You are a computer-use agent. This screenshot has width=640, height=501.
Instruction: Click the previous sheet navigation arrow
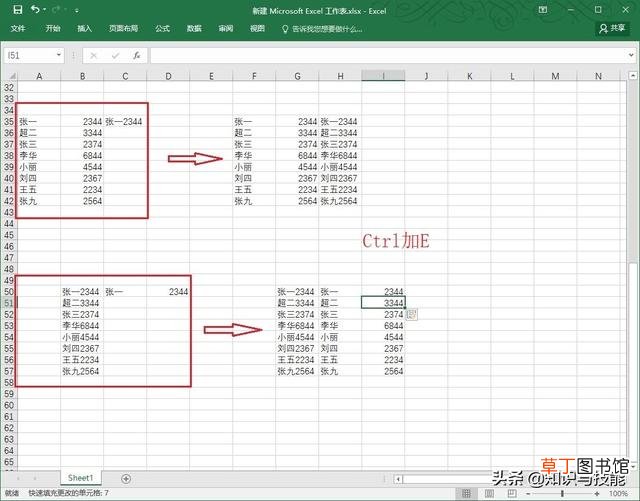coord(18,478)
